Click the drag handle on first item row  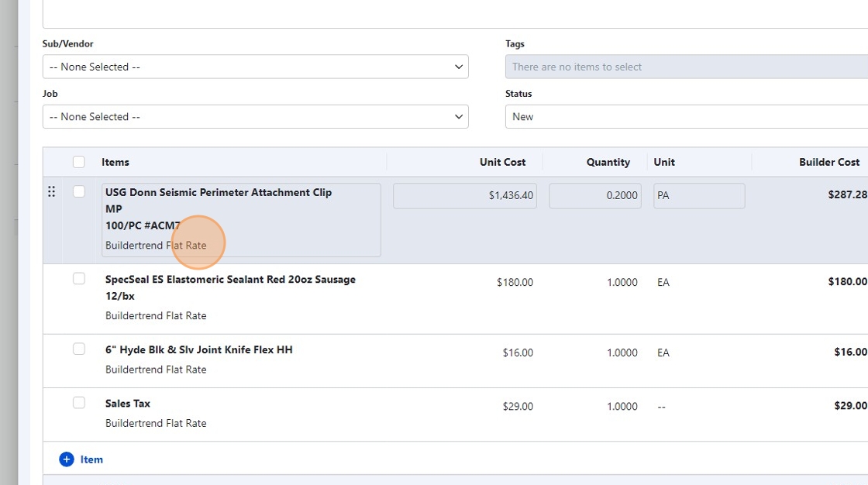coord(51,191)
